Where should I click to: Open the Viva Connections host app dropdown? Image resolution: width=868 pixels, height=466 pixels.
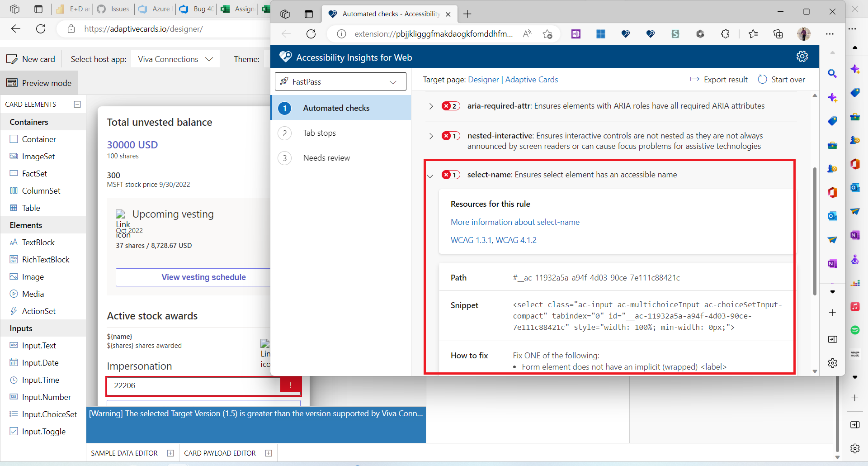175,59
